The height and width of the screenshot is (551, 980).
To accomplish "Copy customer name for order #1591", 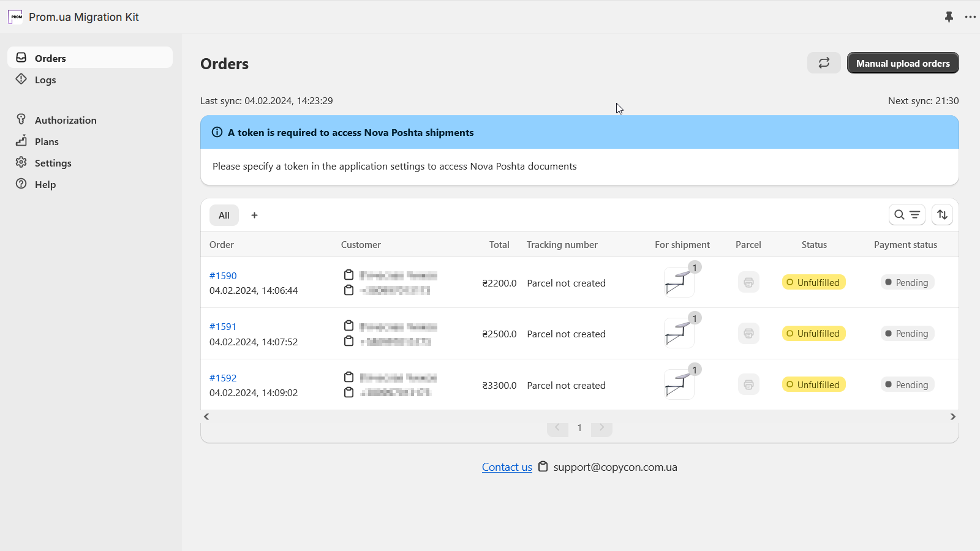I will [349, 326].
